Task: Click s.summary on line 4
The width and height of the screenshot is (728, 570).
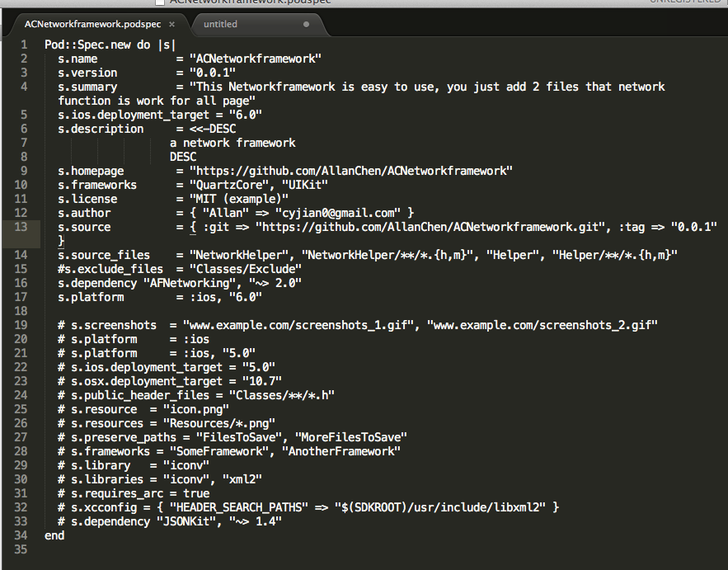Action: pyautogui.click(x=87, y=87)
